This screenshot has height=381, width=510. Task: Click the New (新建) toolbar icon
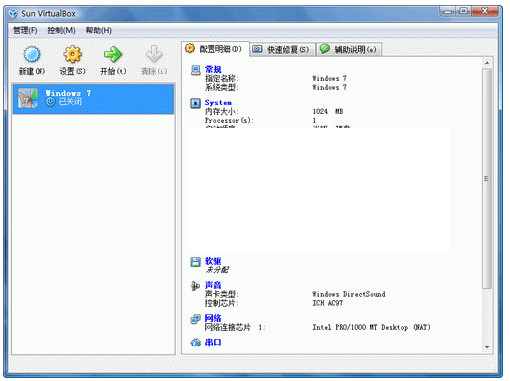[32, 54]
